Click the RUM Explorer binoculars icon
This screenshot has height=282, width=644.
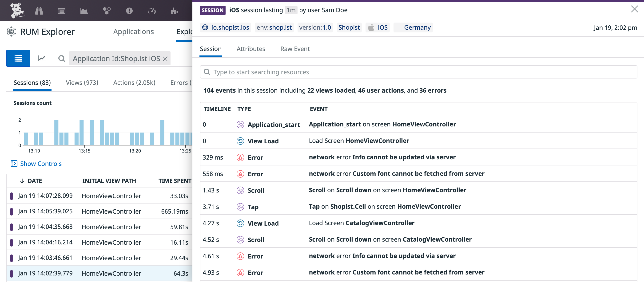40,10
